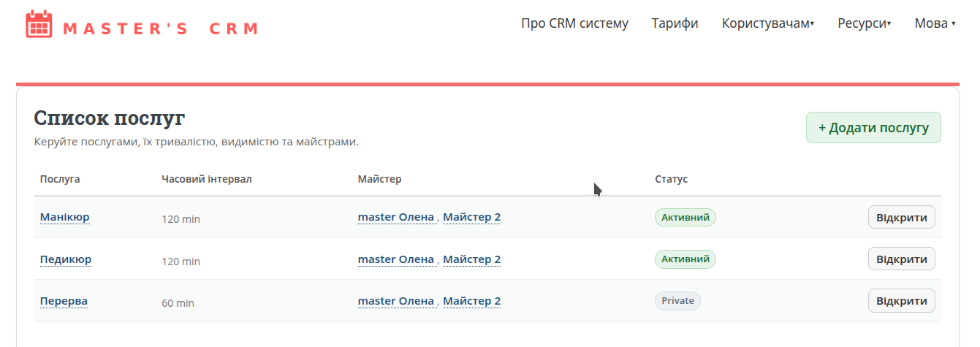This screenshot has width=980, height=347.
Task: Click 'Майстер 2' in the Манікюр row
Action: coord(471,217)
